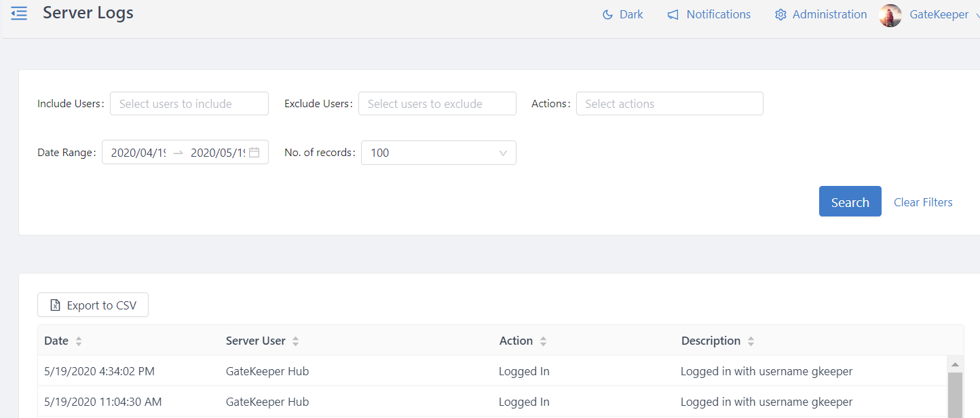The width and height of the screenshot is (980, 418).
Task: Toggle Dark mode
Action: [622, 14]
